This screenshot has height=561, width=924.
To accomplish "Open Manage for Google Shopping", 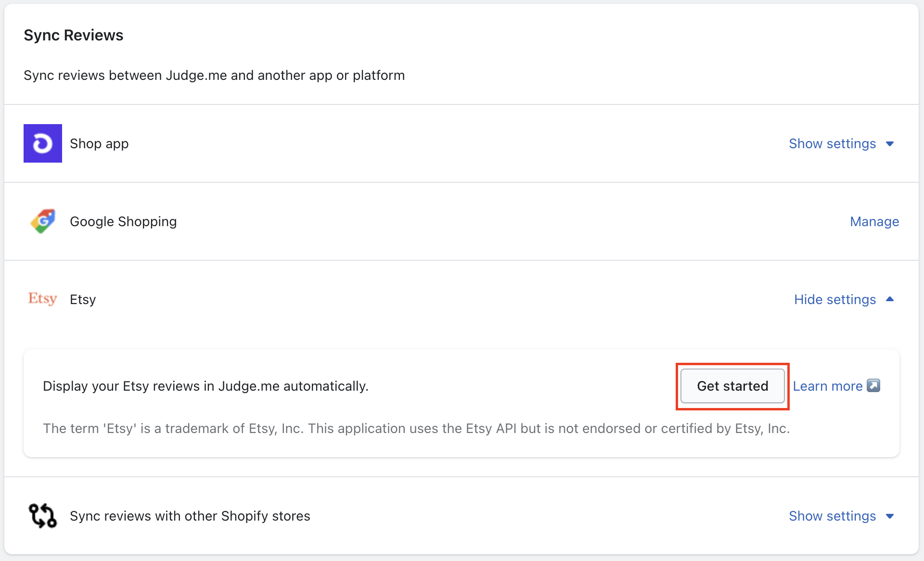I will tap(874, 221).
